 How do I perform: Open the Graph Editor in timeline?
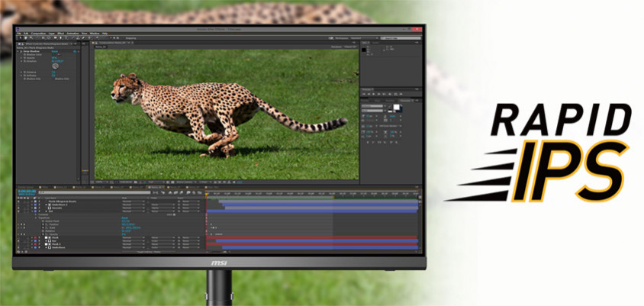pyautogui.click(x=200, y=192)
